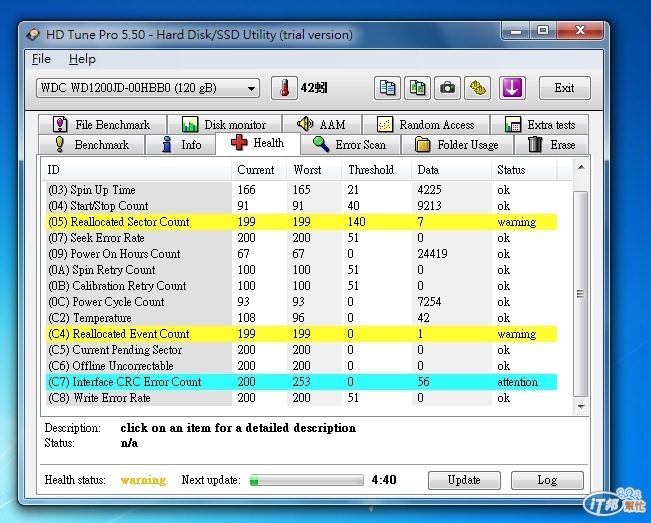Click the Next update progress bar
The height and width of the screenshot is (523, 651).
pyautogui.click(x=307, y=480)
